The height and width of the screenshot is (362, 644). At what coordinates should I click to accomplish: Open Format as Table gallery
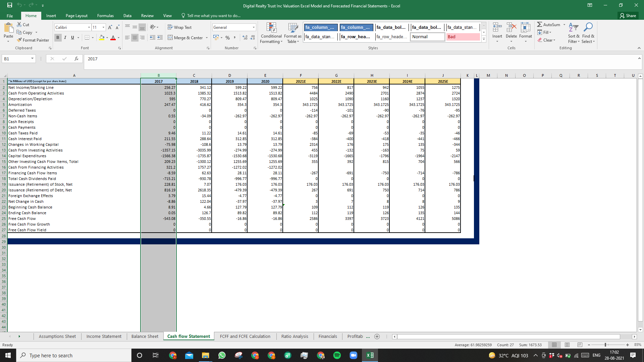293,33
